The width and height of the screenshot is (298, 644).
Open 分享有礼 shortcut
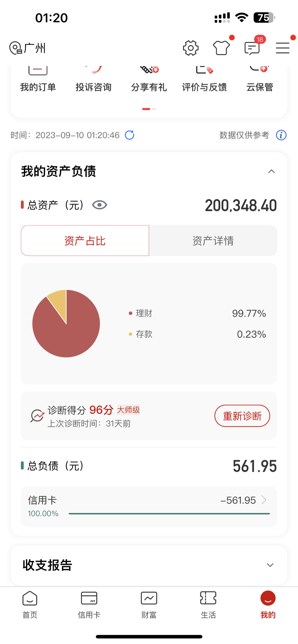click(149, 80)
